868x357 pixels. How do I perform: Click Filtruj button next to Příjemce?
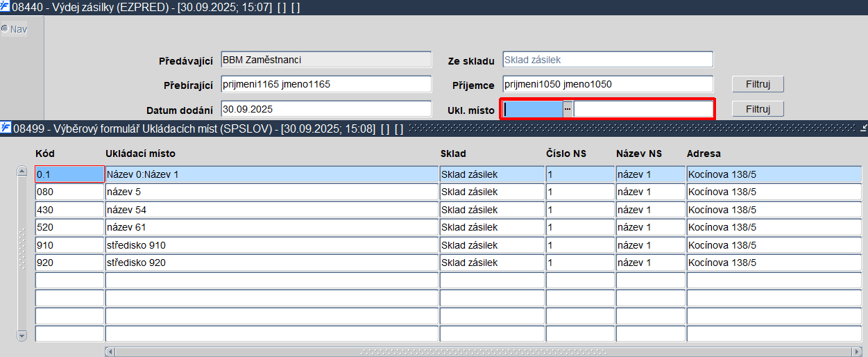pyautogui.click(x=758, y=84)
